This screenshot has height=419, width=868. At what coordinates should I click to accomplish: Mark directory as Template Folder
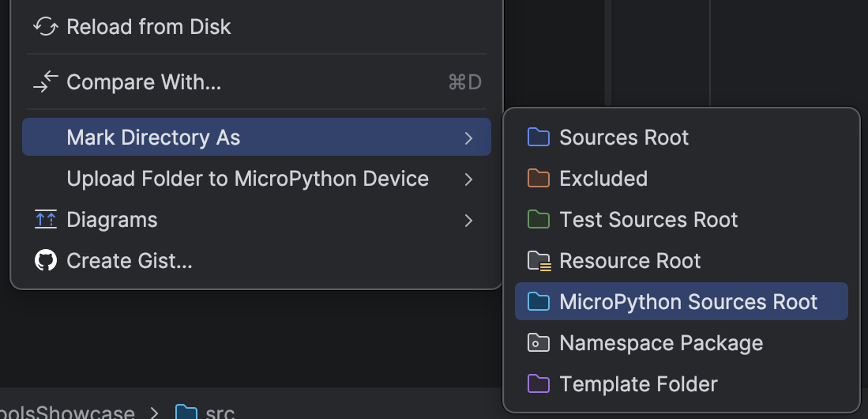click(x=682, y=383)
